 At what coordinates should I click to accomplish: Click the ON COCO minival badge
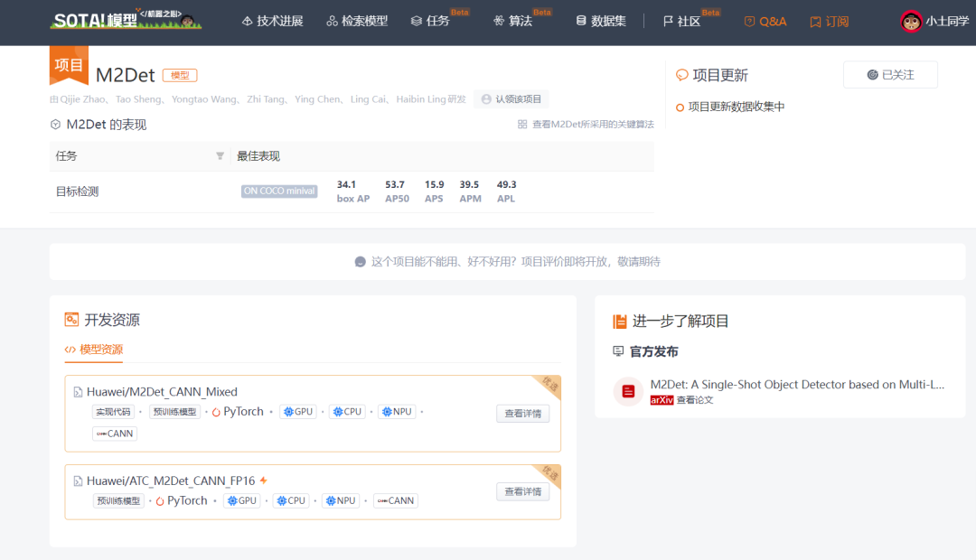click(278, 191)
